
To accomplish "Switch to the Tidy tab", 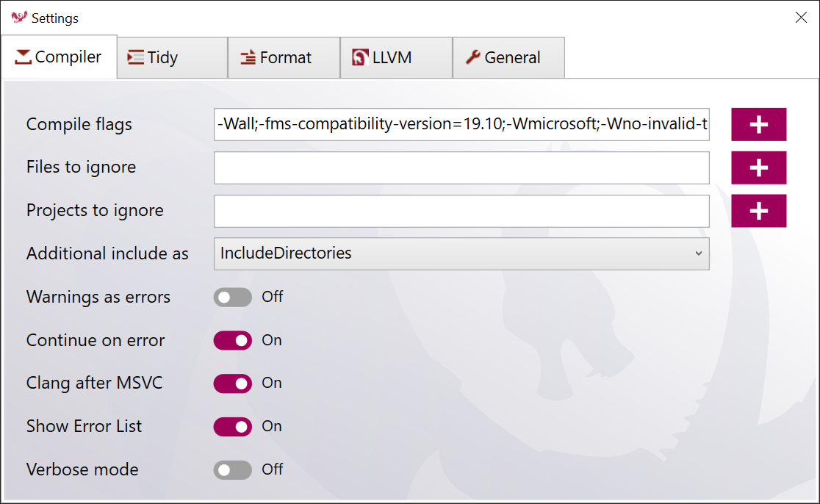I will tap(172, 57).
